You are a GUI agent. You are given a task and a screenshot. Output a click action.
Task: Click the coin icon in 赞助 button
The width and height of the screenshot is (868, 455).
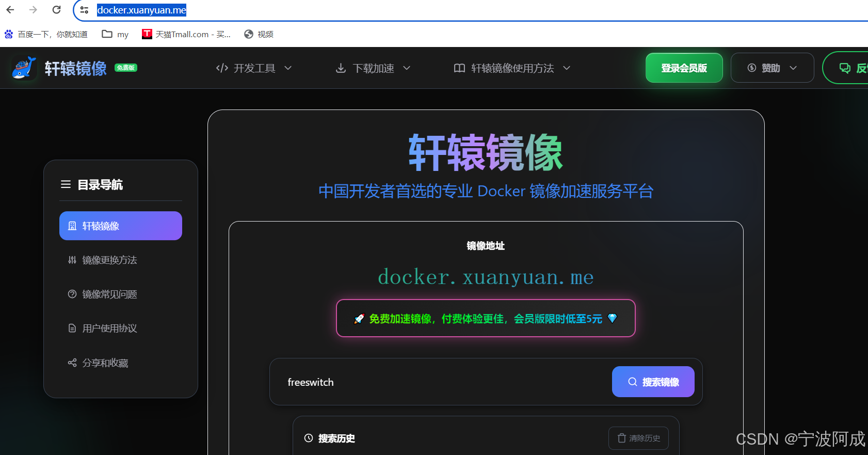point(752,68)
